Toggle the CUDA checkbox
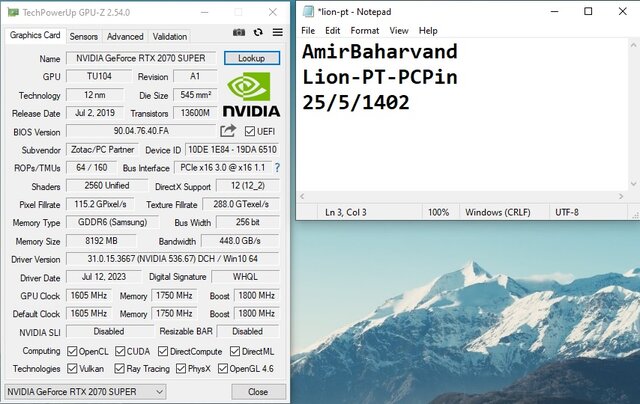The image size is (640, 404). 120,351
